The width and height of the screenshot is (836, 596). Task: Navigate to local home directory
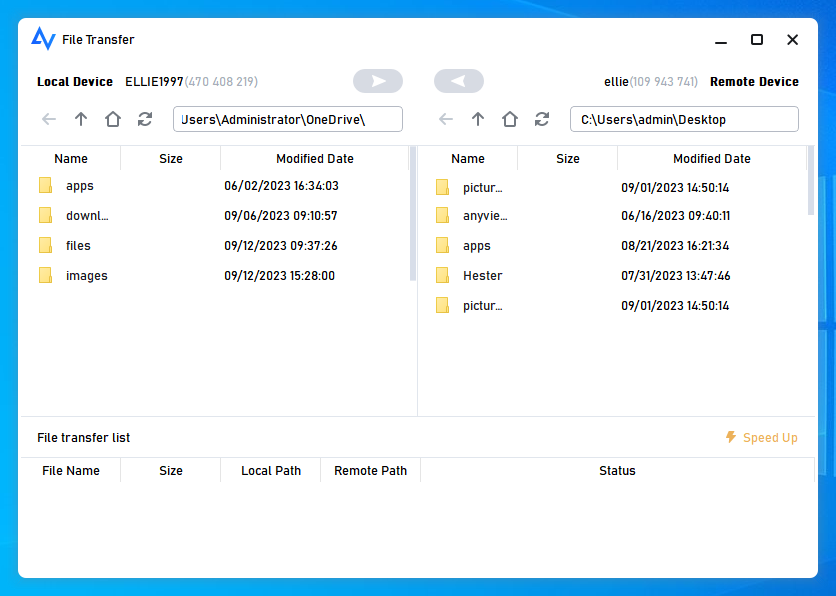113,119
